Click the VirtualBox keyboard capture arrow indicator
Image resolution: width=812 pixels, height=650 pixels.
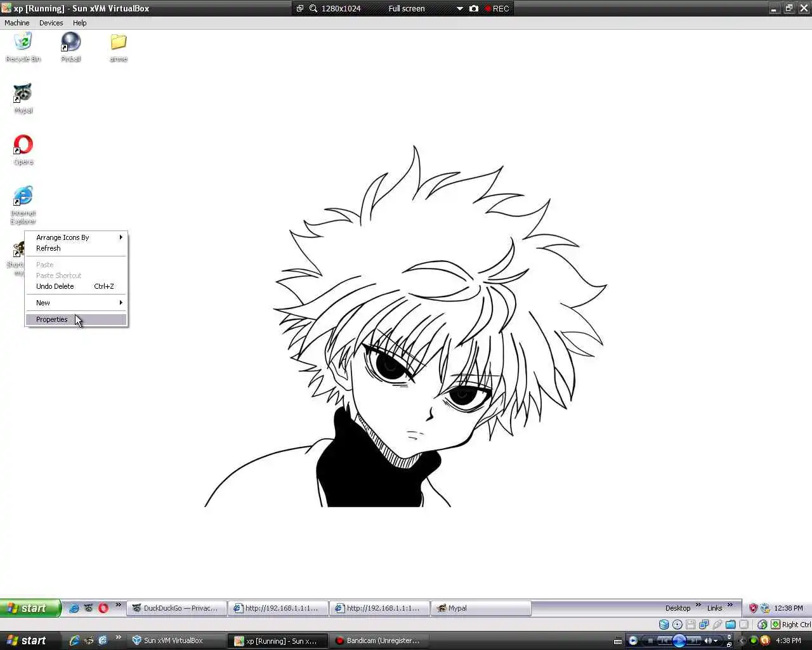[775, 625]
